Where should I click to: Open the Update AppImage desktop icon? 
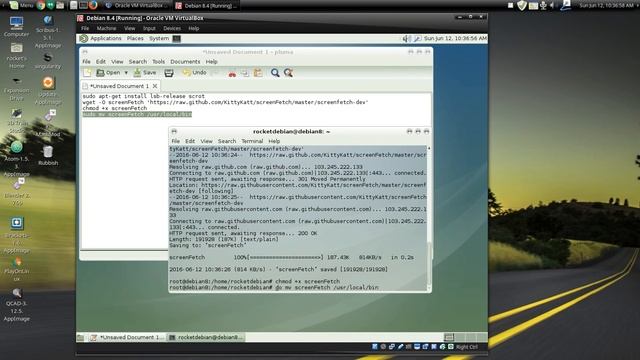tap(48, 91)
